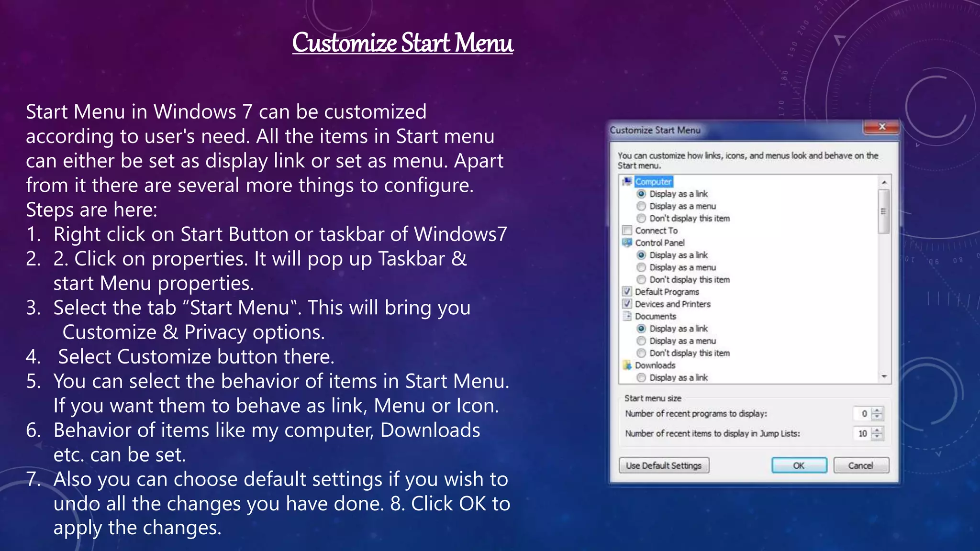Image resolution: width=980 pixels, height=551 pixels.
Task: Select 'Display as a menu' under Documents
Action: click(x=641, y=341)
